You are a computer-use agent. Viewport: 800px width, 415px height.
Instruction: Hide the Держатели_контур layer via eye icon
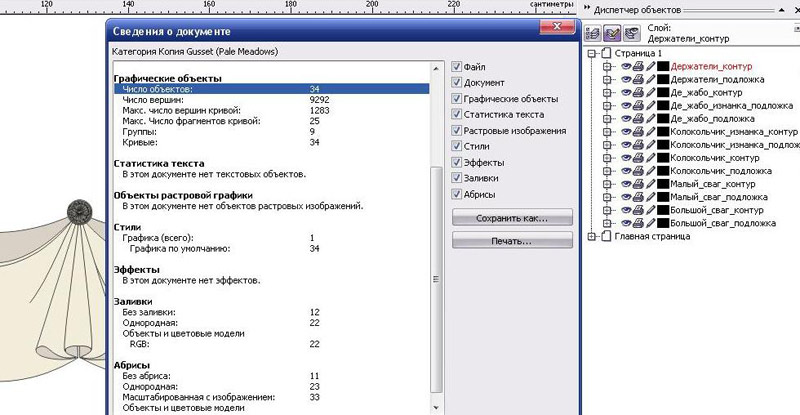(x=624, y=67)
